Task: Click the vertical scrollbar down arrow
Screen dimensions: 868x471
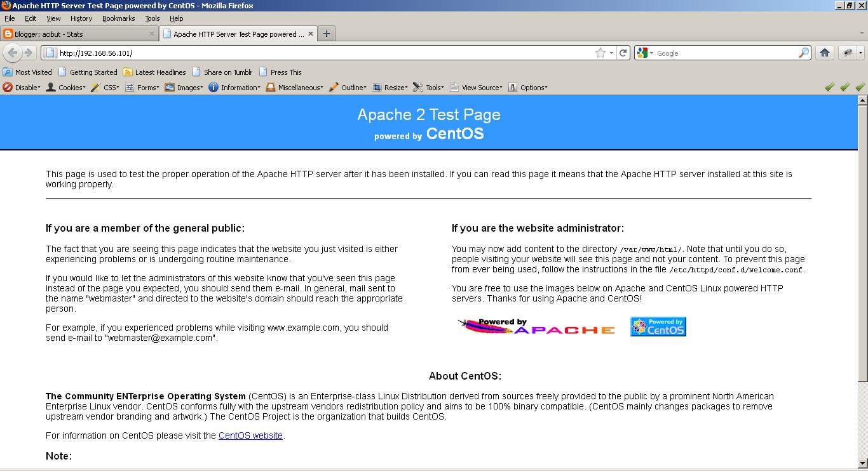Action: pos(862,463)
